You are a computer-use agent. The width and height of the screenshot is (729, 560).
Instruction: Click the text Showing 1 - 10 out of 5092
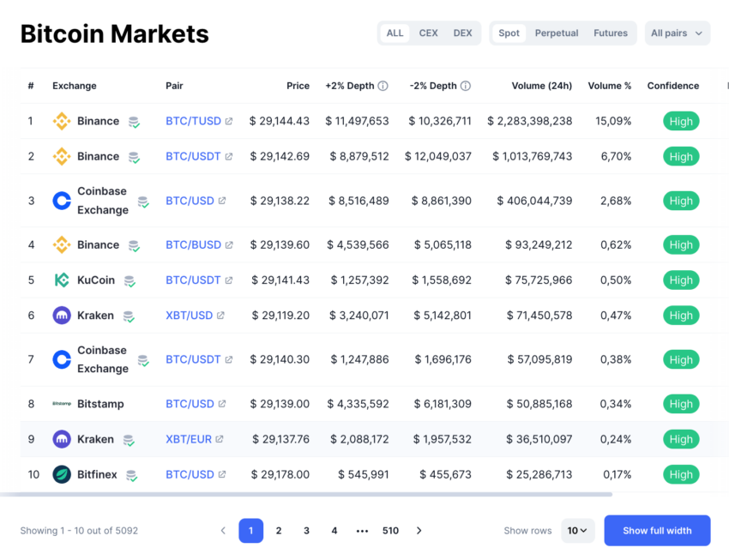79,531
